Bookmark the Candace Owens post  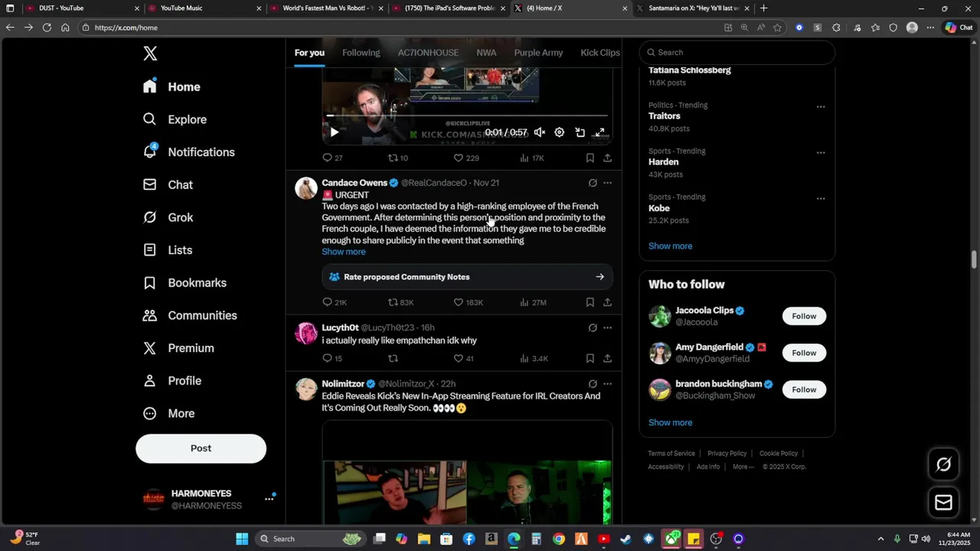click(x=590, y=302)
